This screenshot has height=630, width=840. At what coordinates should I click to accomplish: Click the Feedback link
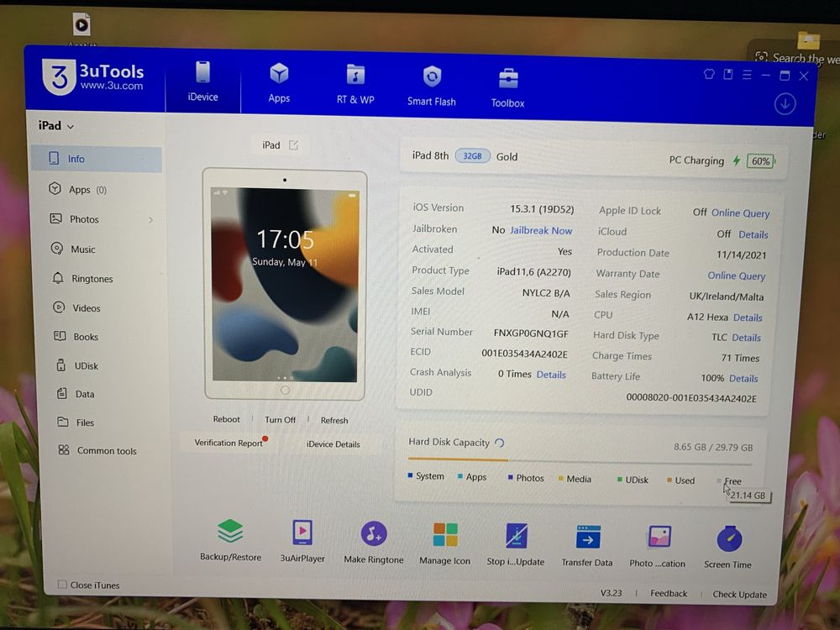[x=669, y=594]
